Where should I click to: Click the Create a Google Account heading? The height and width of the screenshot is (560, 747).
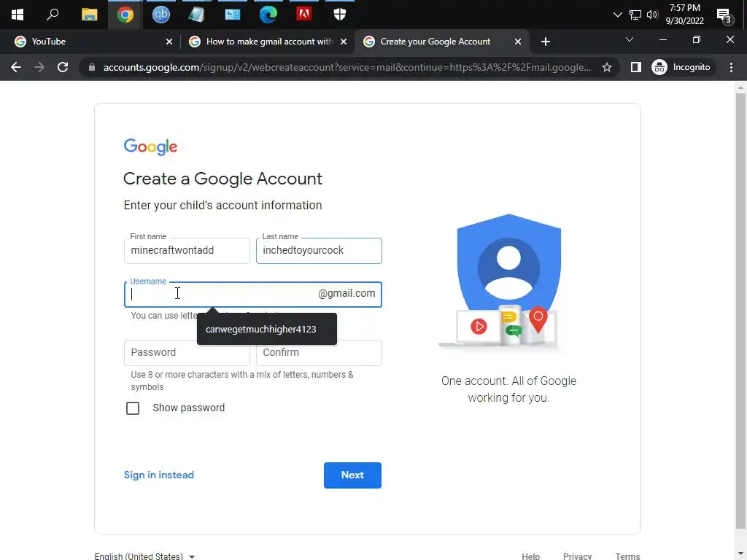pos(222,179)
